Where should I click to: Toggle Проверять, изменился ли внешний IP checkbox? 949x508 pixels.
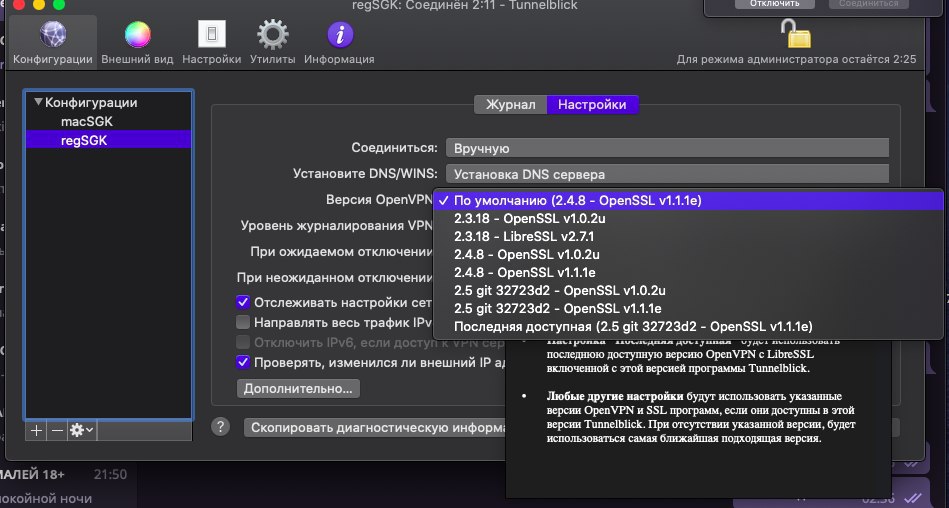[x=243, y=363]
